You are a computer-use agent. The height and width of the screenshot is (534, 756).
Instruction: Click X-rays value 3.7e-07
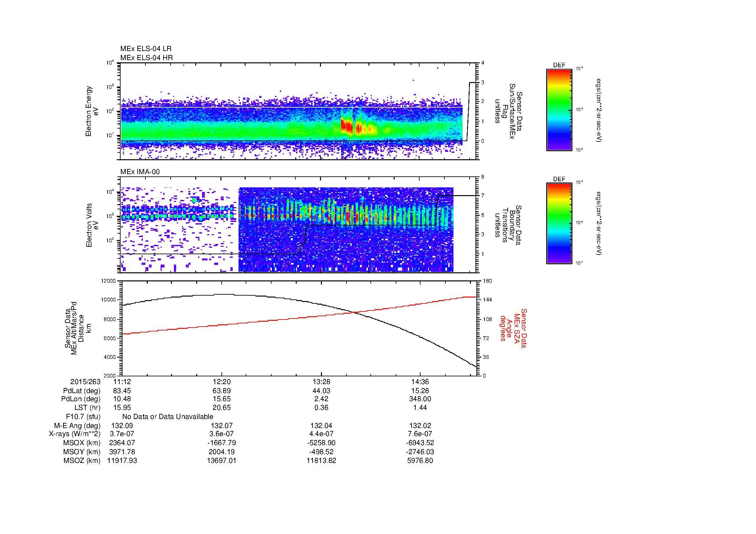click(x=122, y=434)
